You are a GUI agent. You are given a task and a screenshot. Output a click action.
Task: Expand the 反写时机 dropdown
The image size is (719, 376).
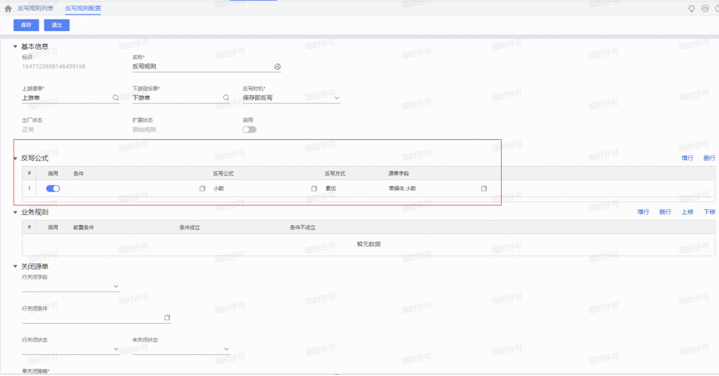coord(337,98)
